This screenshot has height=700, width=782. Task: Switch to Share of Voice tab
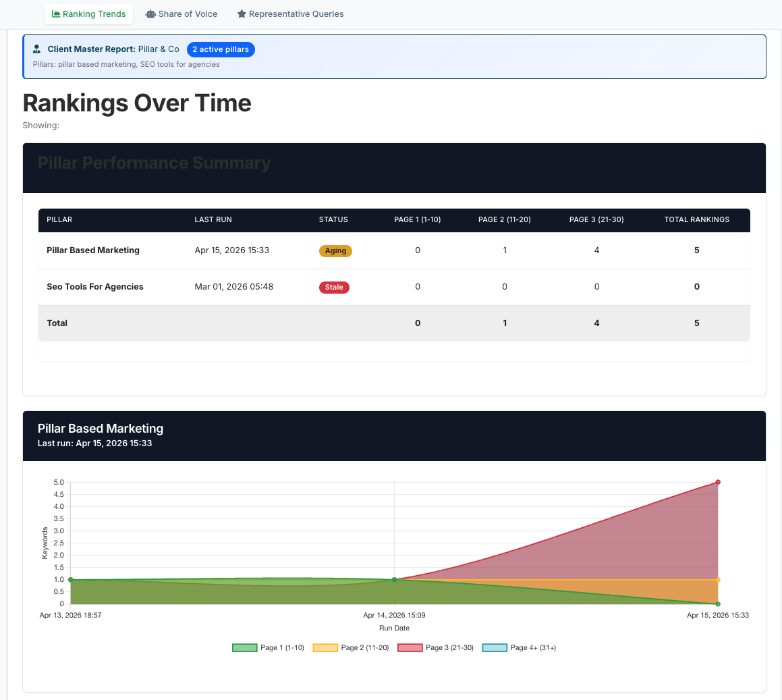[x=181, y=14]
